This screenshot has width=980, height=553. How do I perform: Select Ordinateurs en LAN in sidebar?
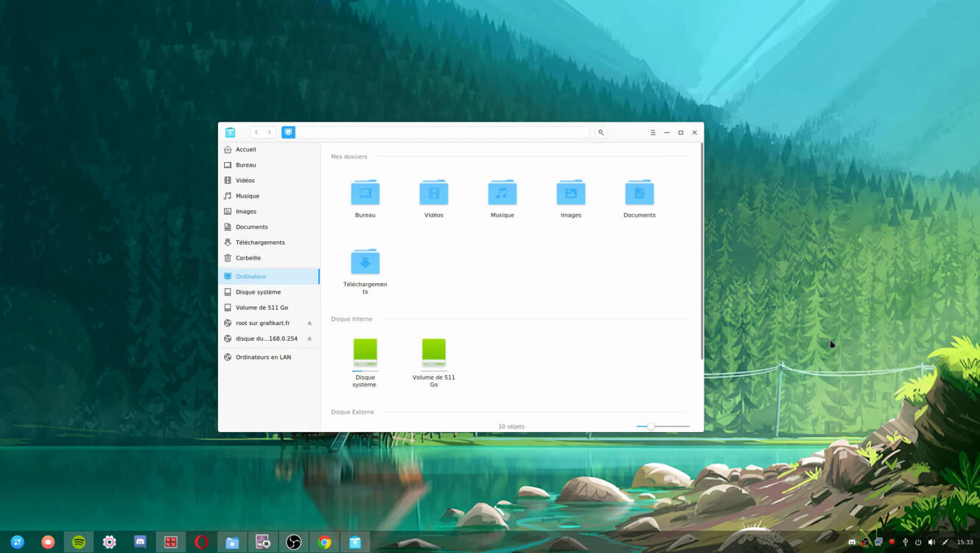[x=263, y=358]
